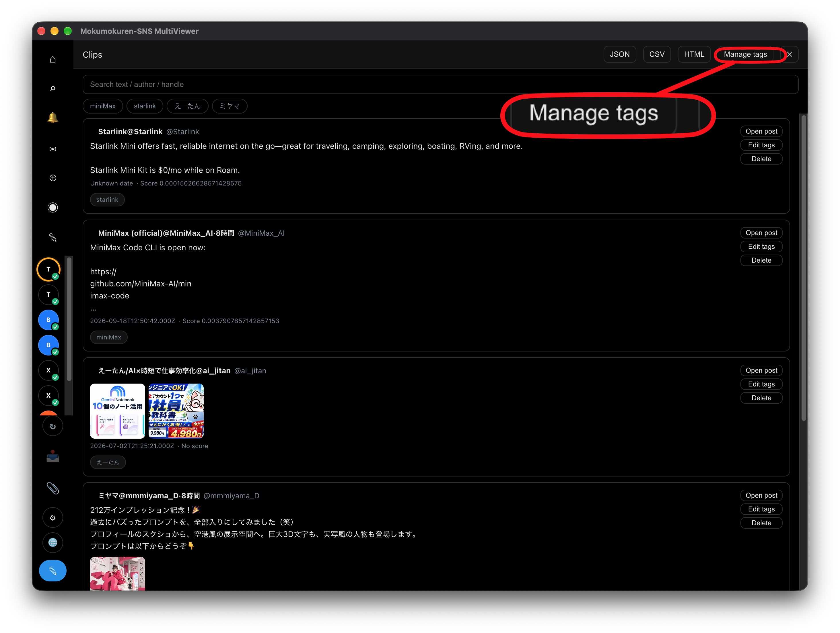This screenshot has height=633, width=840.
Task: Open the Home icon in sidebar
Action: 53,60
